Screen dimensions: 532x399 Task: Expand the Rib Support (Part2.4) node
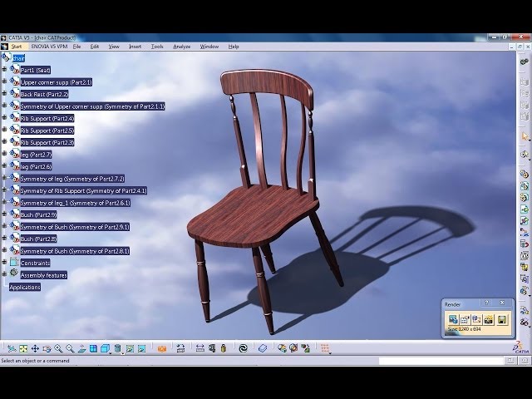click(4, 118)
